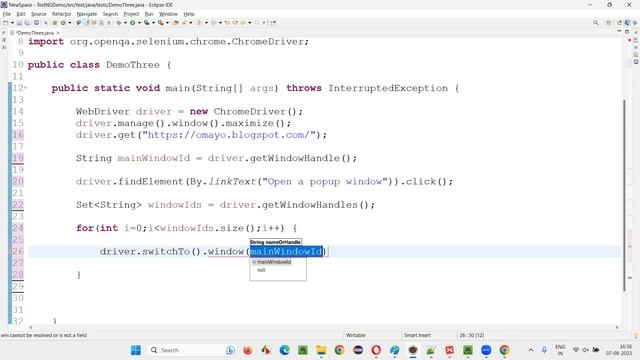Open the Navigate menu
Viewport: 640px width, 360px height.
(87, 14)
